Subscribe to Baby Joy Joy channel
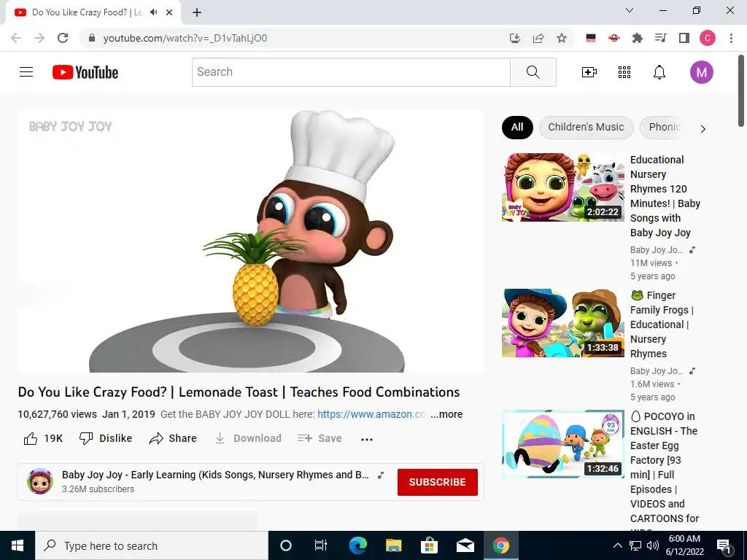The height and width of the screenshot is (560, 747). point(438,482)
